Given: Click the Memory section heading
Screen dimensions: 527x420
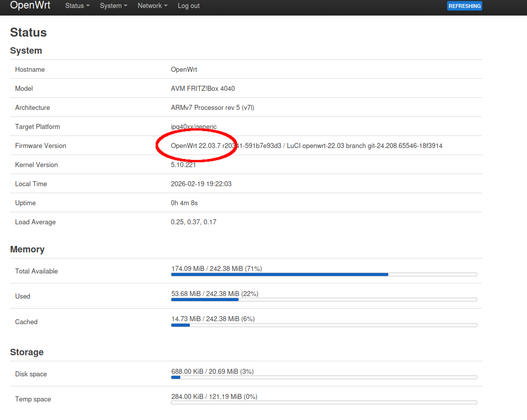Looking at the screenshot, I should pyautogui.click(x=27, y=249).
